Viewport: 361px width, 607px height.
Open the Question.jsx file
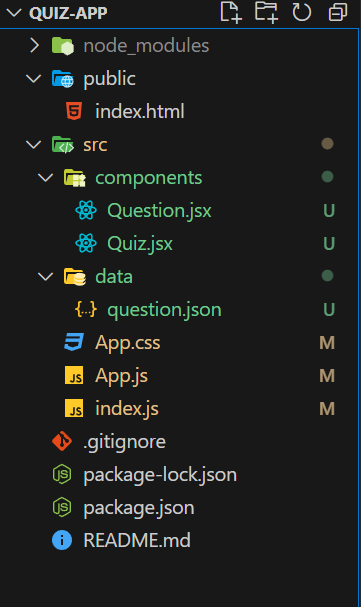tap(159, 211)
